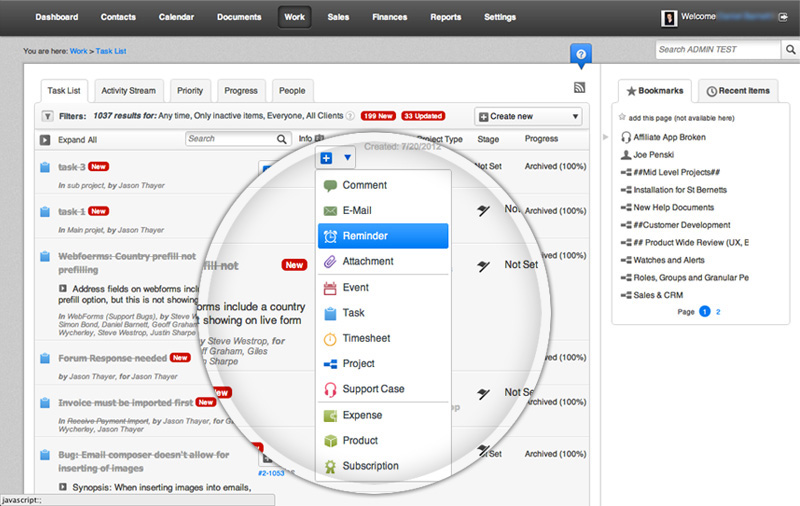Focus the Search ADMIN TEST field

(x=718, y=49)
